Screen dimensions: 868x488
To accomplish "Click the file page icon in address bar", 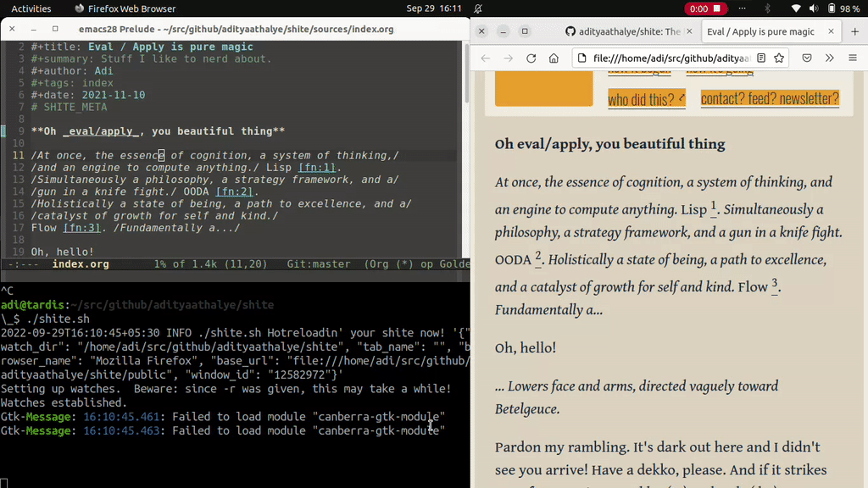I will [x=581, y=58].
